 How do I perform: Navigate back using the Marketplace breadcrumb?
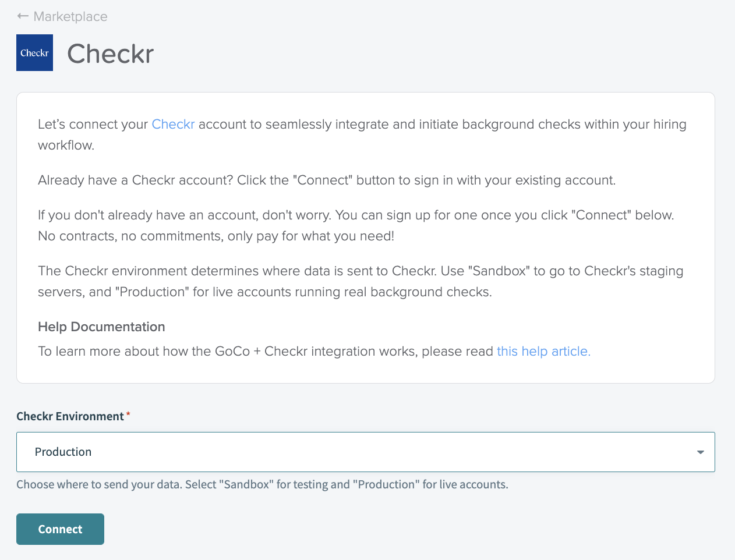click(70, 16)
